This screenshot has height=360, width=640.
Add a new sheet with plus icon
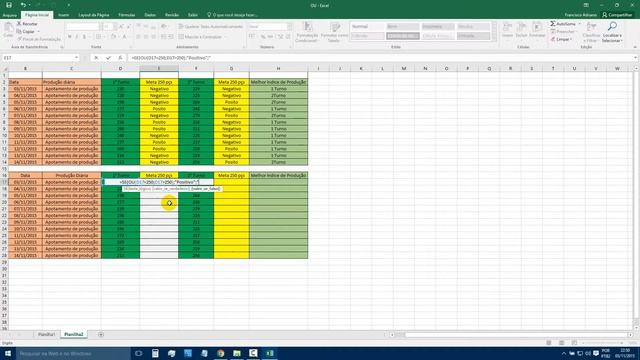(101, 334)
